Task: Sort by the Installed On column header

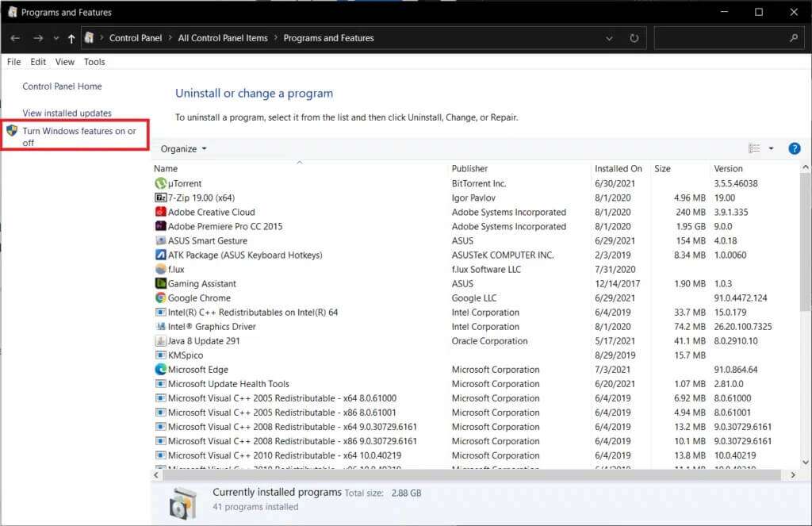Action: coord(620,168)
